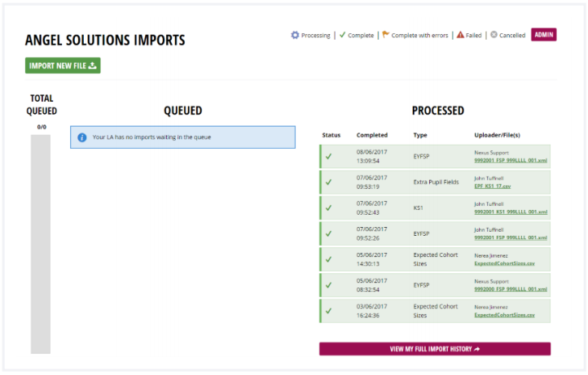Click Angel Solutions Imports page heading
This screenshot has height=375, width=588.
pos(105,40)
